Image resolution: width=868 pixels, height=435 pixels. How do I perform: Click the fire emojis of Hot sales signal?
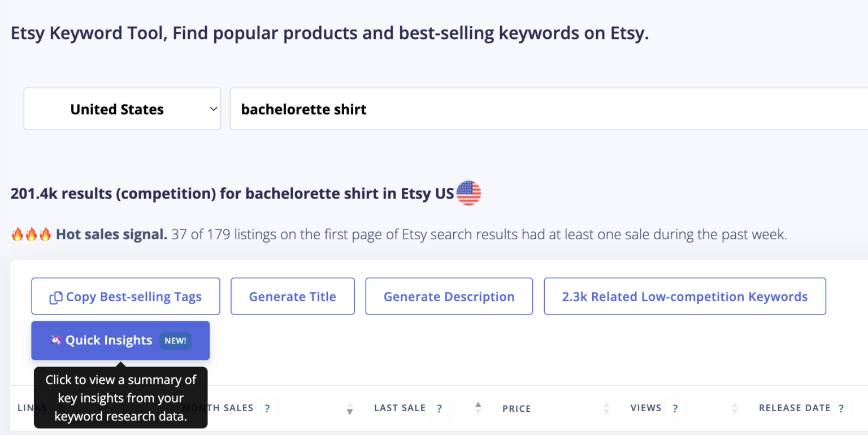(x=31, y=234)
